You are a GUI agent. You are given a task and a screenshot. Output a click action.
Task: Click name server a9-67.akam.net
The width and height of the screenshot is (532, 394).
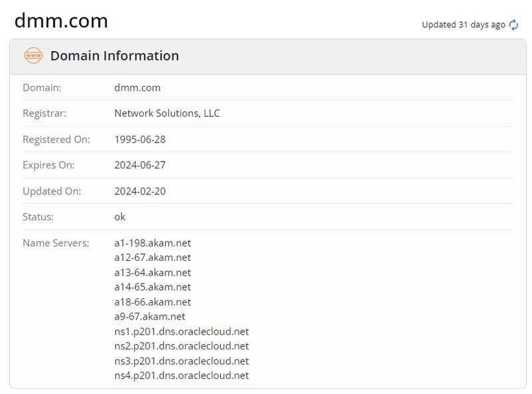pyautogui.click(x=149, y=316)
